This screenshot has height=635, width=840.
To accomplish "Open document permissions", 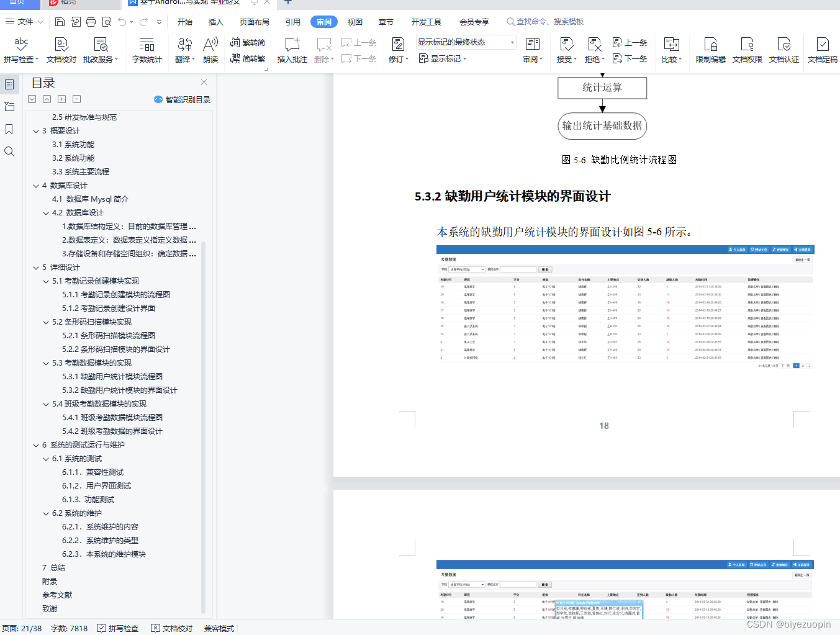I will (x=747, y=50).
